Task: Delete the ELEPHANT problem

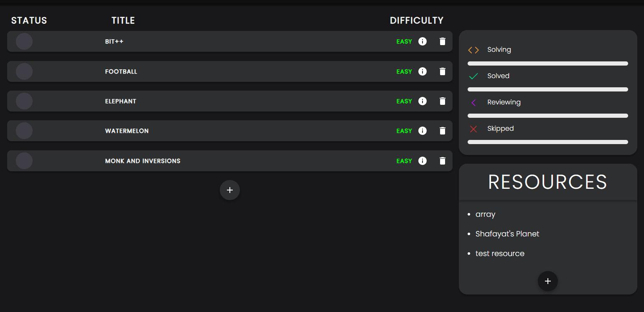Action: click(443, 101)
